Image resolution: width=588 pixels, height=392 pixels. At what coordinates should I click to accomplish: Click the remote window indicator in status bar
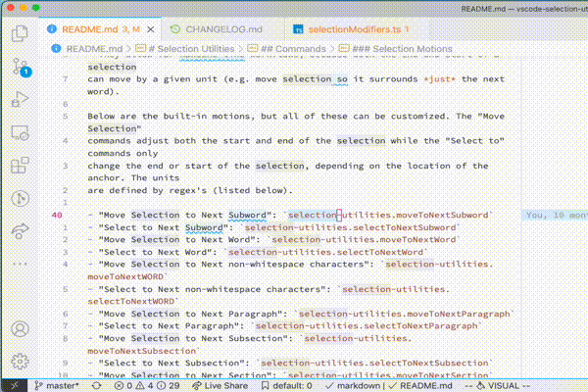(x=15, y=385)
